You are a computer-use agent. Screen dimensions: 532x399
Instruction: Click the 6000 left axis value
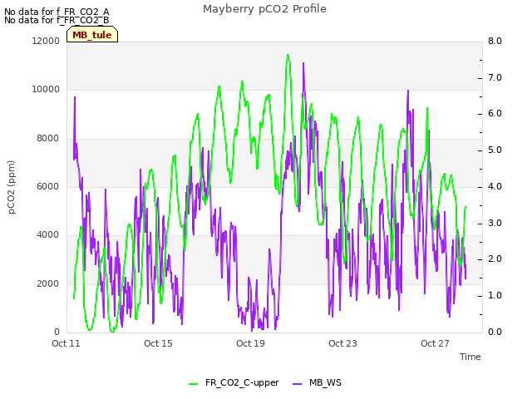(48, 186)
